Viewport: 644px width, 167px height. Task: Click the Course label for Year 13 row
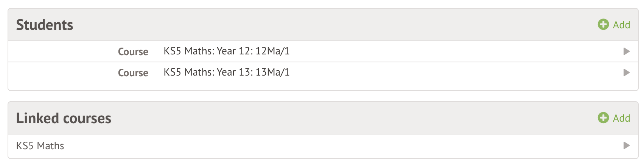(133, 73)
